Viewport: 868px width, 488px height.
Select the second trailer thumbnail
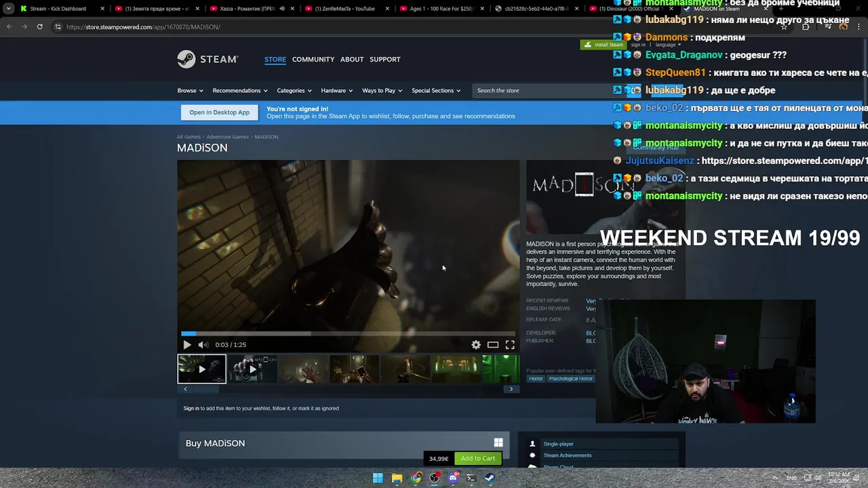[252, 369]
